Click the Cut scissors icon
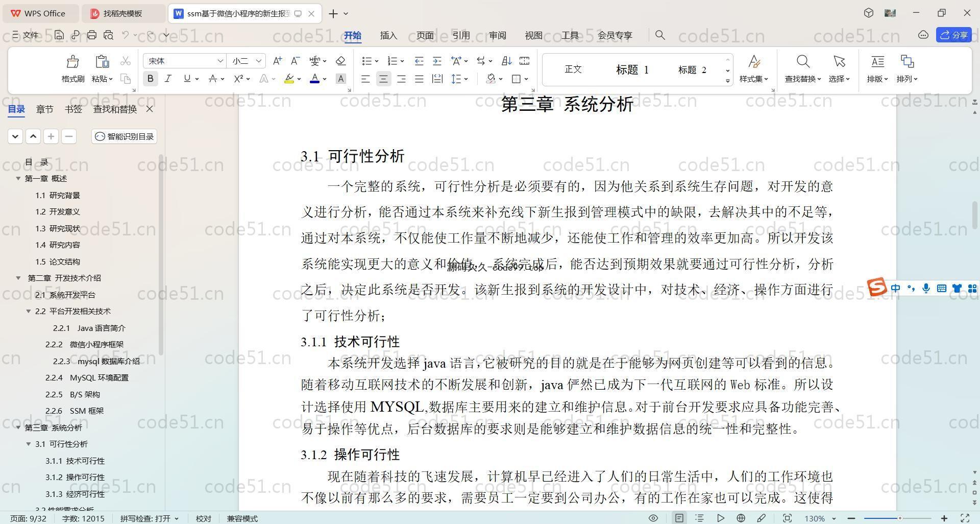Viewport: 980px width, 524px height. click(126, 61)
